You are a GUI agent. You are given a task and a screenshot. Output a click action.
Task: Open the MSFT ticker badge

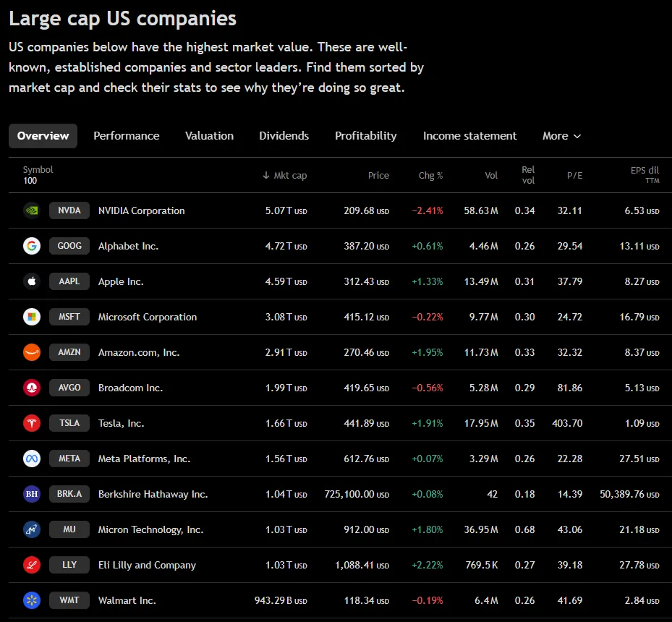pos(69,317)
